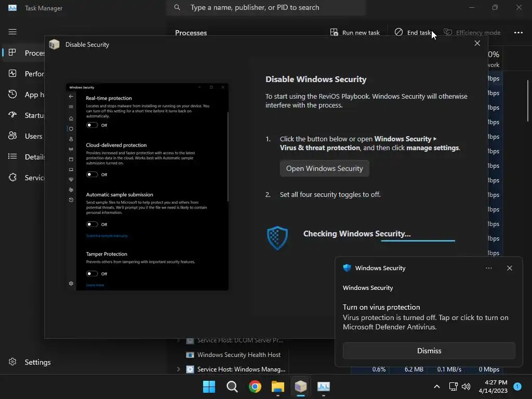Screen dimensions: 532x399
Task: Select Windows Security Health Host process
Action: [239, 354]
